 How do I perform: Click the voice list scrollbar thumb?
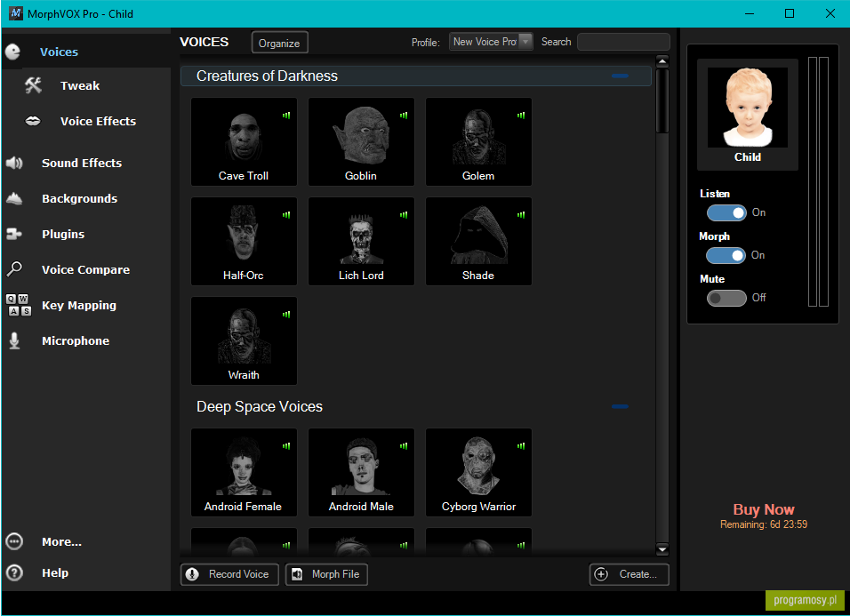click(x=662, y=101)
